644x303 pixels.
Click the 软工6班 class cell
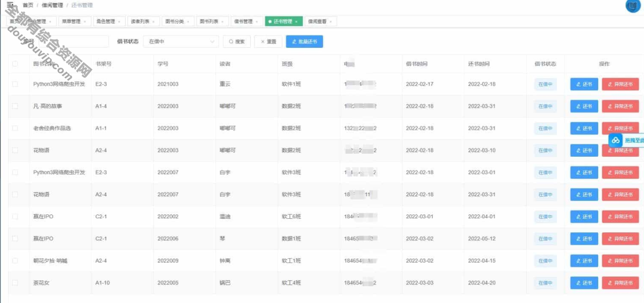[x=291, y=217]
